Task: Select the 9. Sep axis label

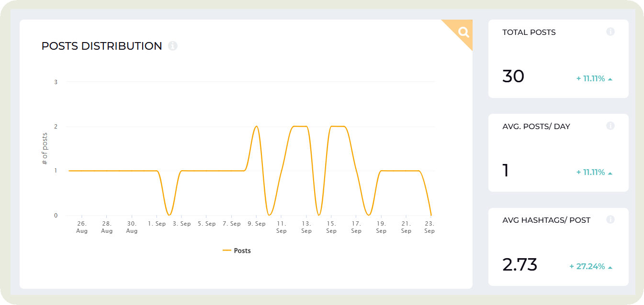Action: click(257, 223)
